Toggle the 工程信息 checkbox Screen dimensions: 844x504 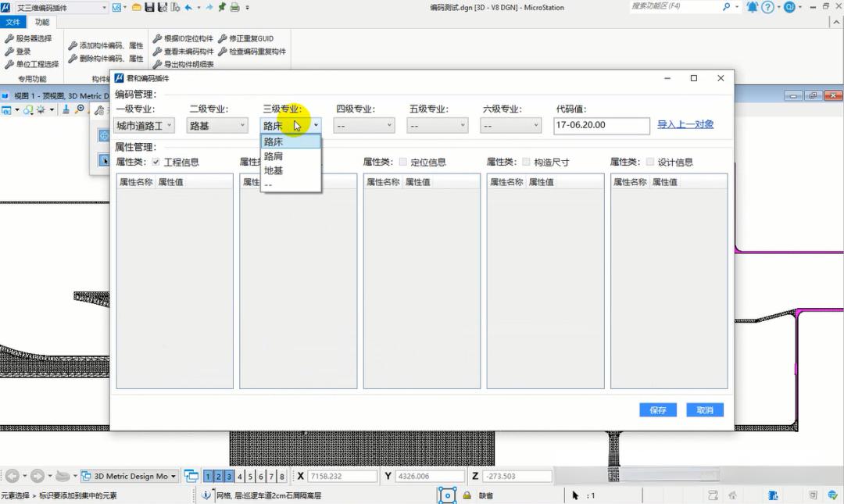click(x=156, y=163)
